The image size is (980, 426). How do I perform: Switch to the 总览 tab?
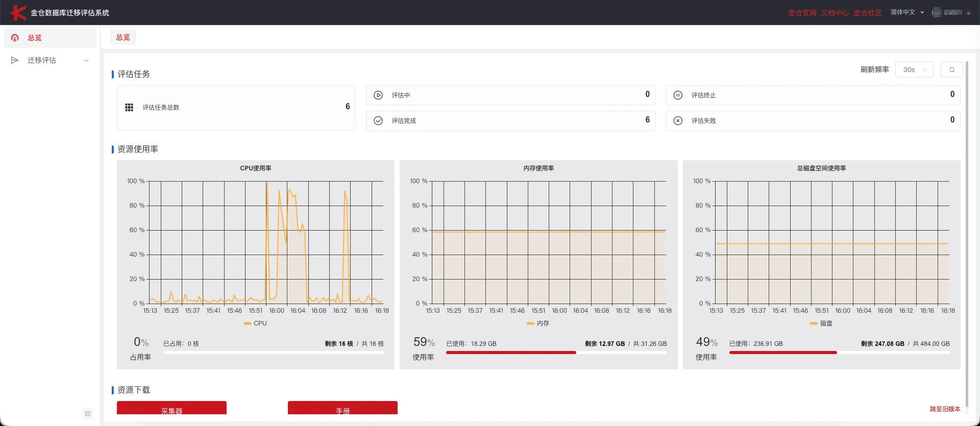pyautogui.click(x=123, y=37)
